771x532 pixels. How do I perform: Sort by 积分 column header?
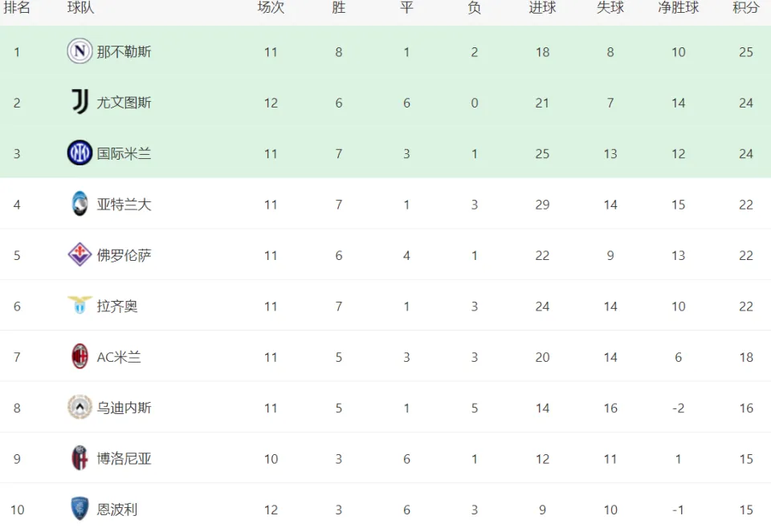[x=746, y=7]
